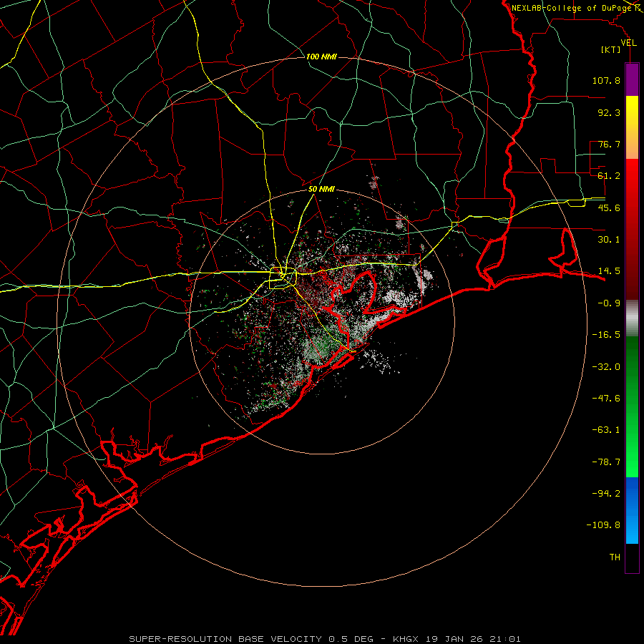Click the 50 NMI range ring label

point(321,190)
